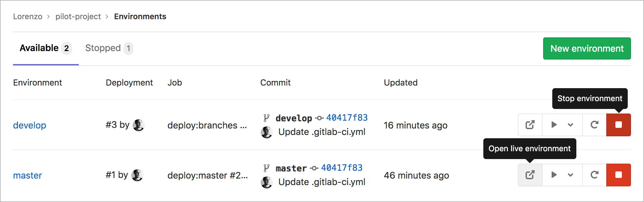Click the New environment button
Screen dimensions: 644x202
[587, 48]
